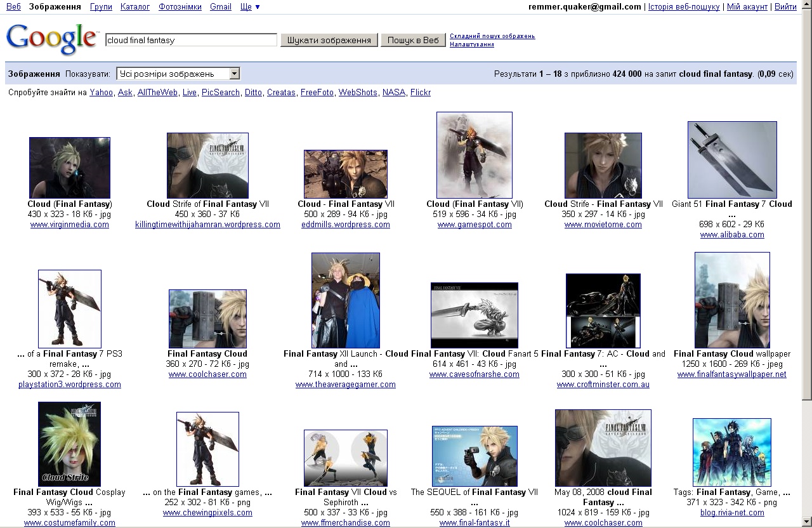Viewport: 812px width, 528px height.
Task: Open the movietome.com Cloud Strife thumbnail
Action: click(x=603, y=166)
